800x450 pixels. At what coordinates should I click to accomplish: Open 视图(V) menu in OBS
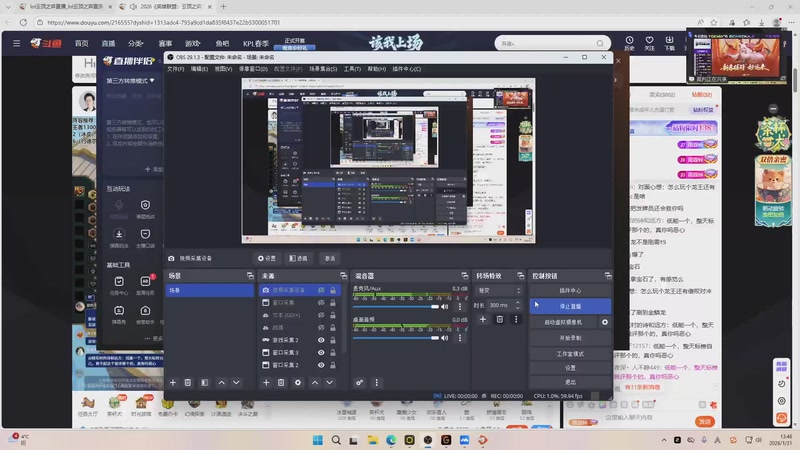[223, 69]
